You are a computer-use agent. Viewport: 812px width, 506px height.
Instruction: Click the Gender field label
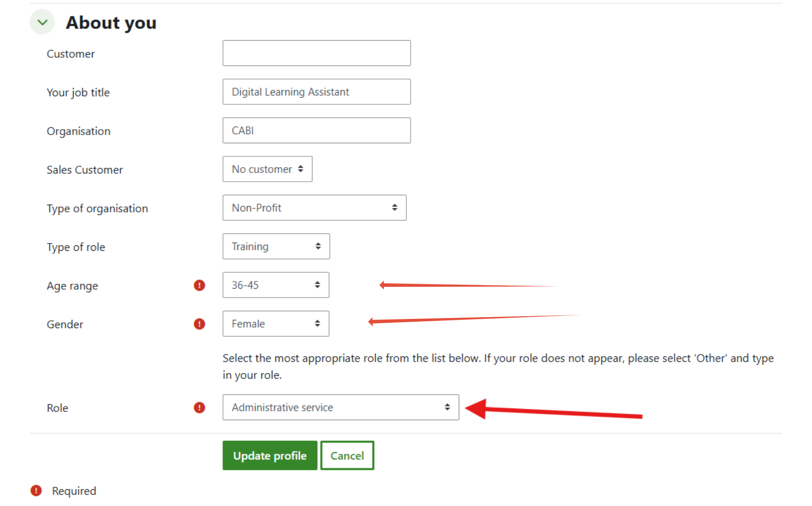click(65, 324)
